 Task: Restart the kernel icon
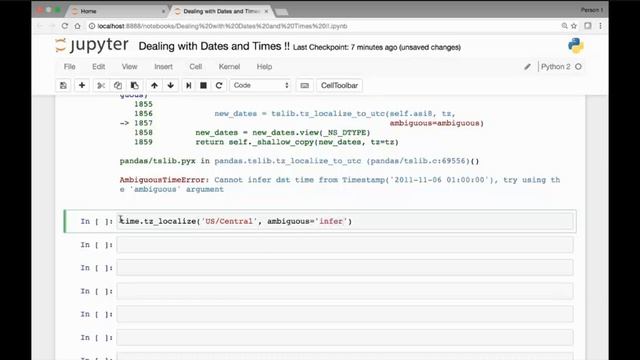(219, 85)
